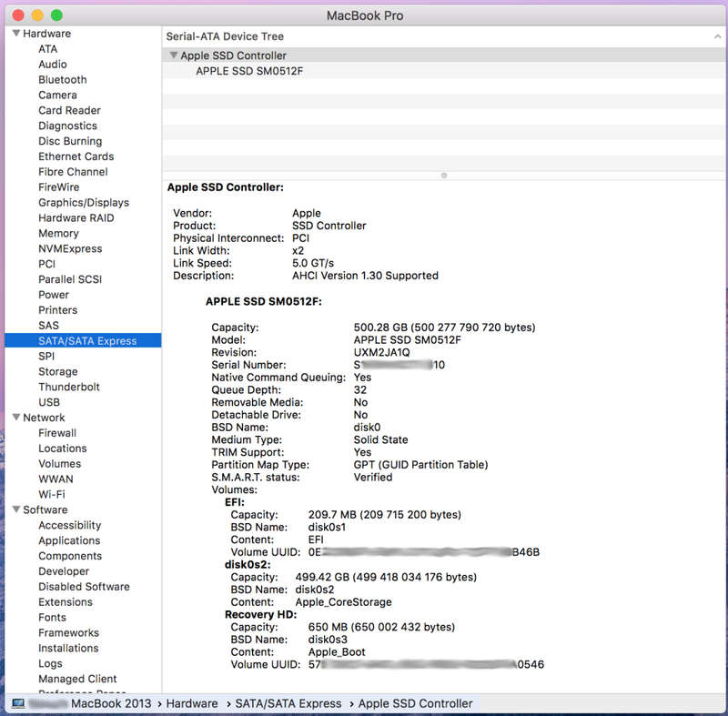Viewport: 728px width, 716px height.
Task: Open FireWire in the sidebar
Action: pos(59,187)
